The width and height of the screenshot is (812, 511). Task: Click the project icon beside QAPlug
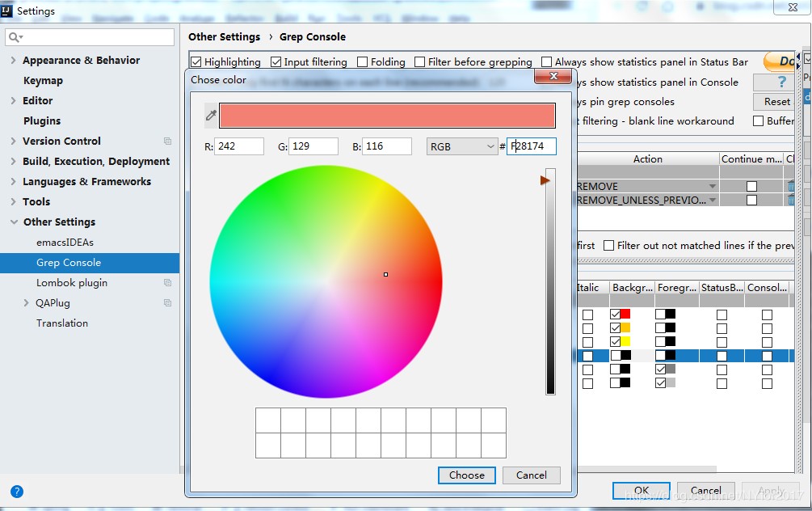point(167,302)
